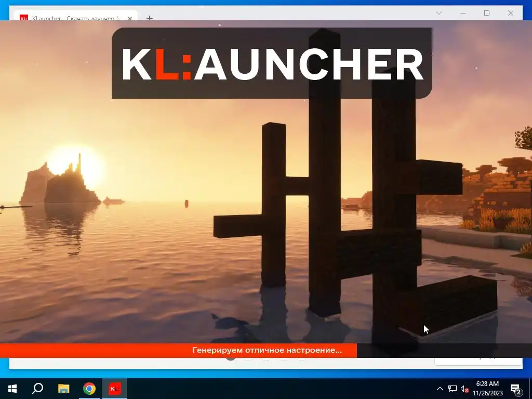Open a new browser tab
Image resolution: width=532 pixels, height=399 pixels.
coord(149,18)
